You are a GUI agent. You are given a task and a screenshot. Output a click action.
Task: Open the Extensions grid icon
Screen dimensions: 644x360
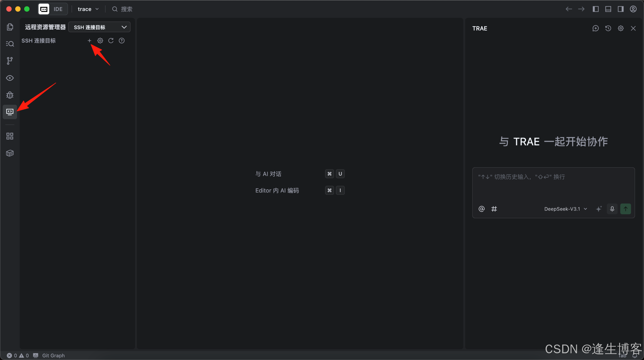tap(10, 136)
